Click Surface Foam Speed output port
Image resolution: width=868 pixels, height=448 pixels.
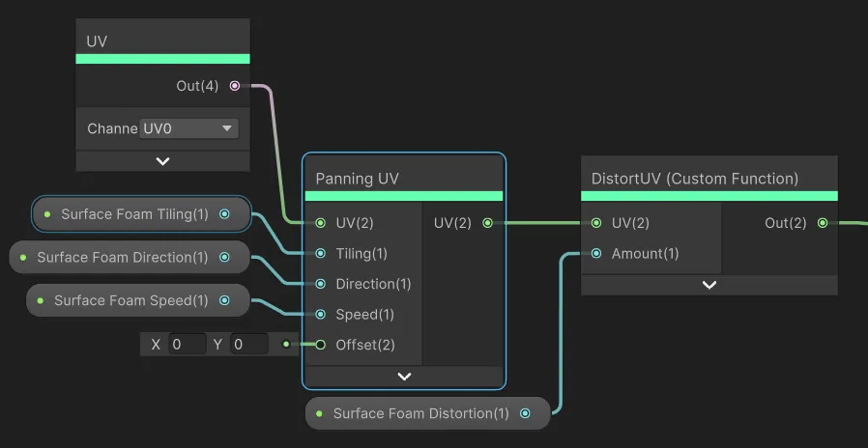tap(224, 300)
